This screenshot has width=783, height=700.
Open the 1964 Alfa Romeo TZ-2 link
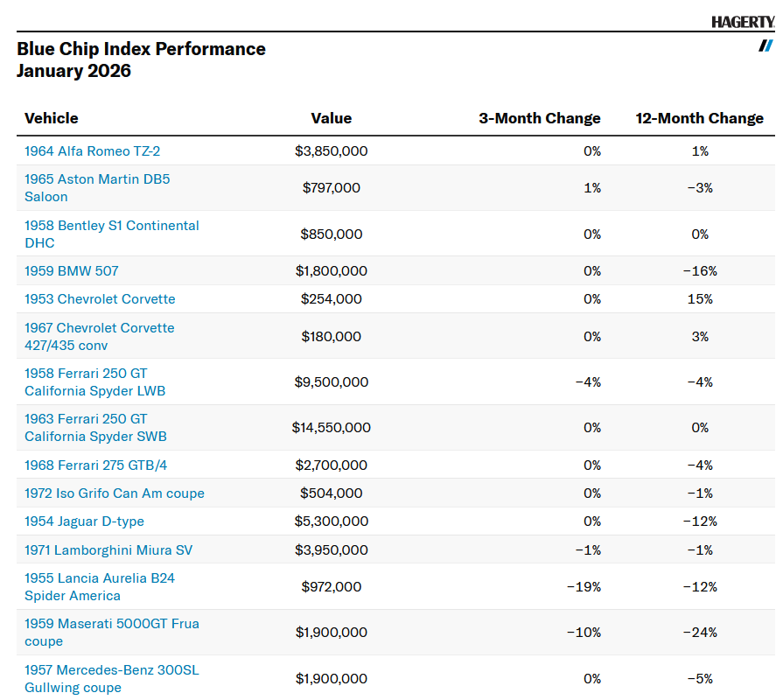(92, 151)
